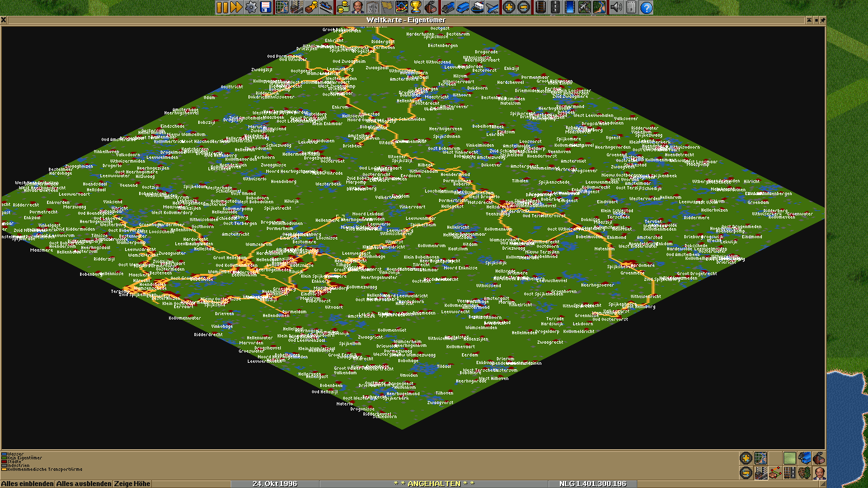
Task: Toggle the Zeige Höhe button
Action: click(132, 484)
